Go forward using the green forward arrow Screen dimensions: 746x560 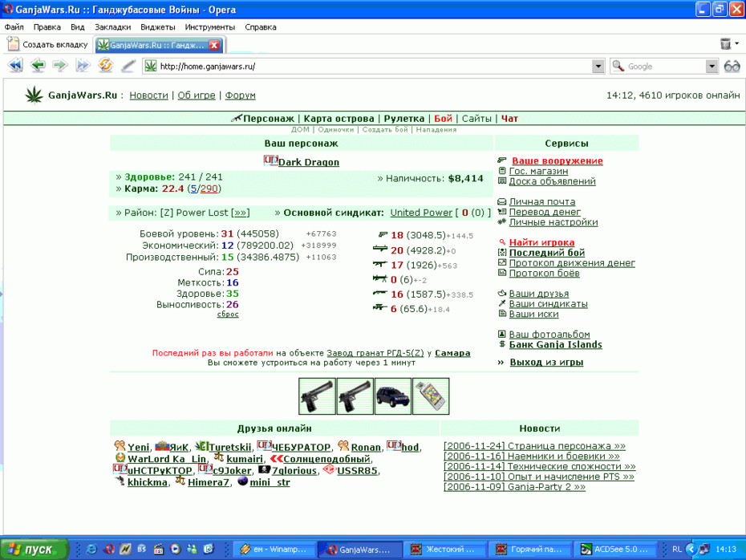pos(60,65)
